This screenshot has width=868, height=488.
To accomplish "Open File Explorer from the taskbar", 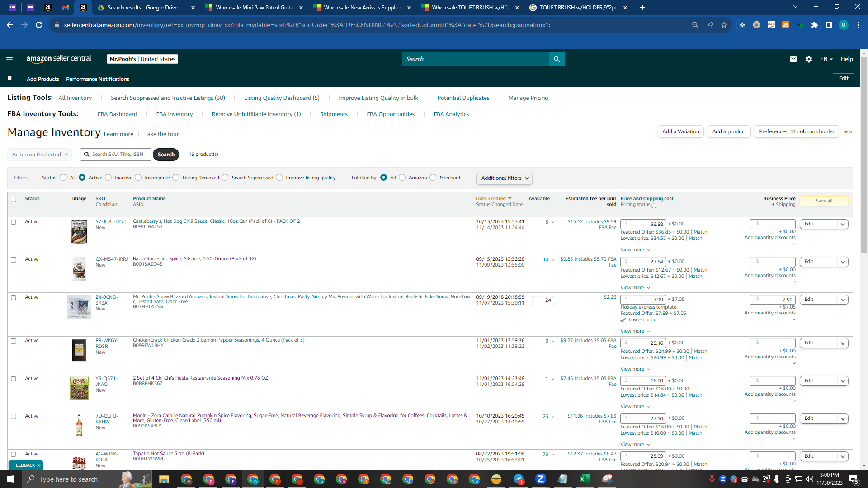I will tap(164, 479).
